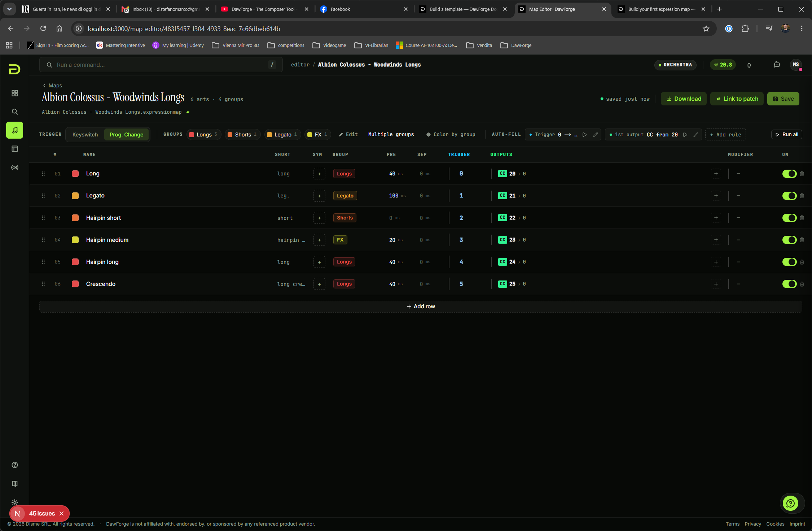Go back to Maps via chevron link
Image resolution: width=812 pixels, height=531 pixels.
coord(52,86)
